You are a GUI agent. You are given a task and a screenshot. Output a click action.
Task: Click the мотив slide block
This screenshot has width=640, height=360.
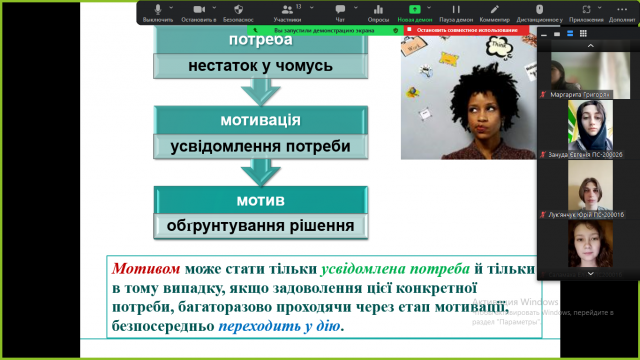point(260,200)
